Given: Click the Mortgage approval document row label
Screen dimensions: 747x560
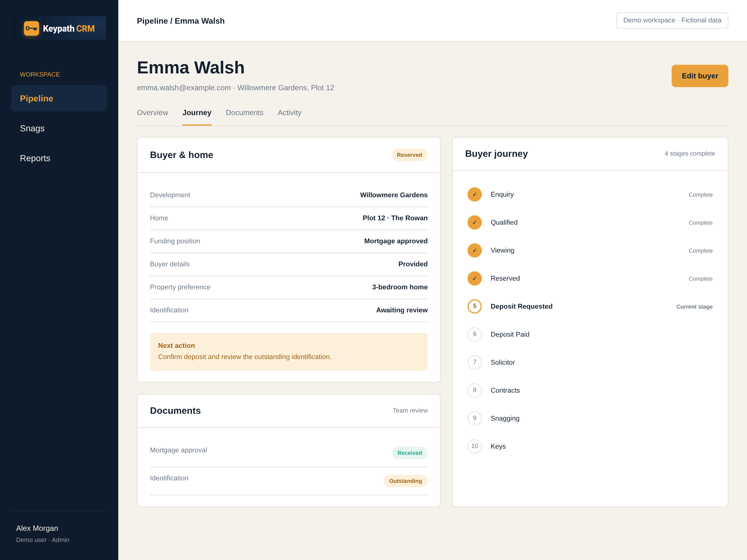Looking at the screenshot, I should (x=178, y=450).
